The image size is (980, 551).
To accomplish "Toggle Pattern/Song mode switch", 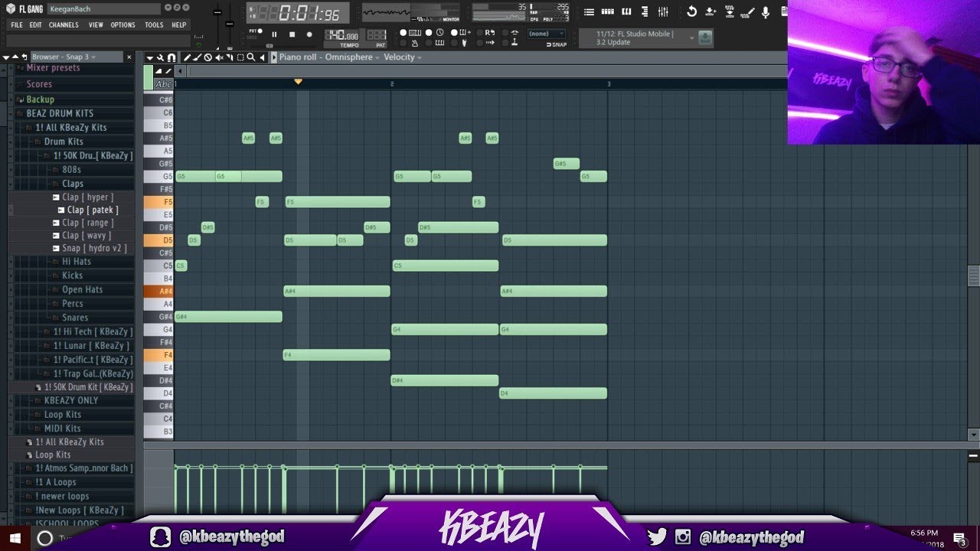I will click(x=254, y=34).
